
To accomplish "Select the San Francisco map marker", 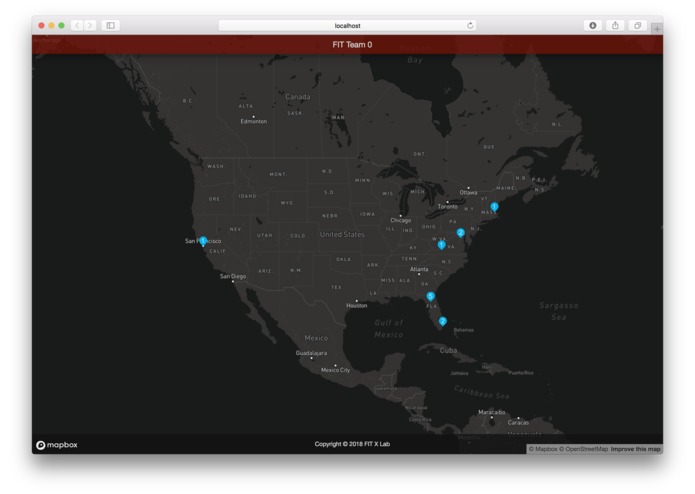I will (203, 241).
